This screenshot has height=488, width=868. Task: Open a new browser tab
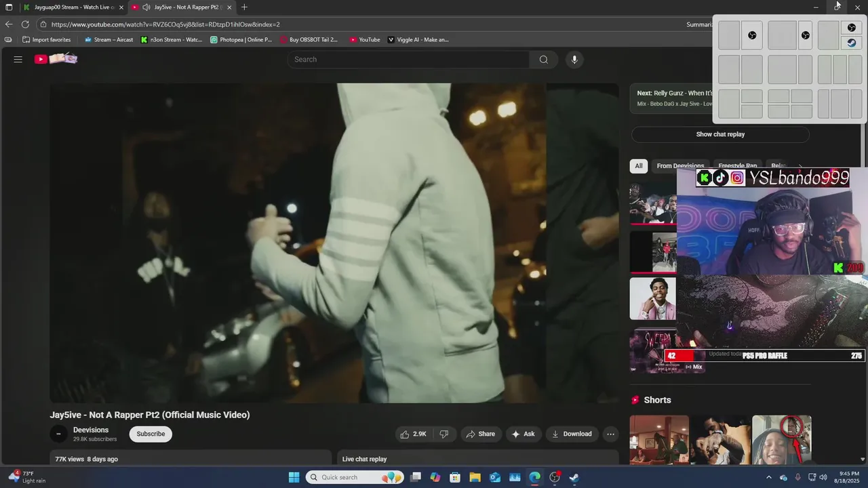pos(244,7)
